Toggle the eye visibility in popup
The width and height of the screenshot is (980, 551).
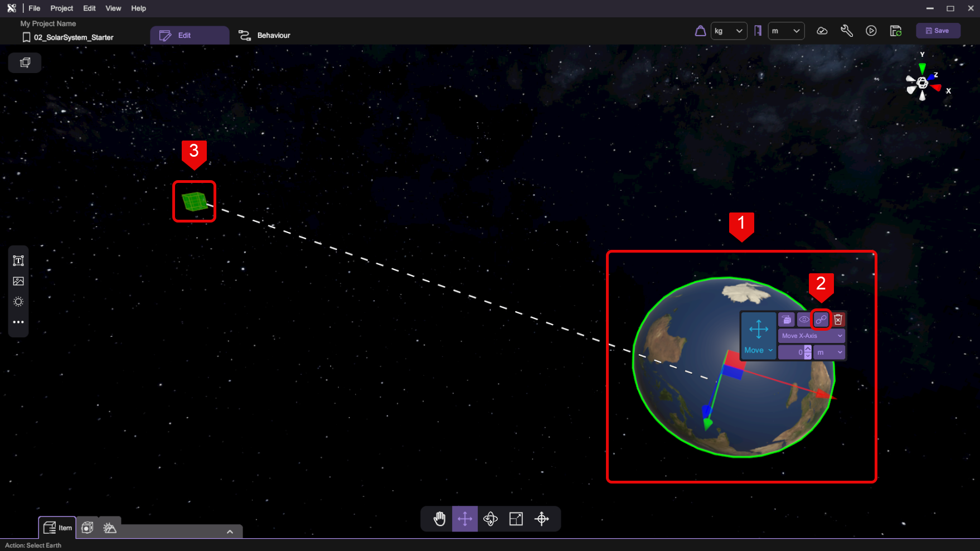point(804,320)
